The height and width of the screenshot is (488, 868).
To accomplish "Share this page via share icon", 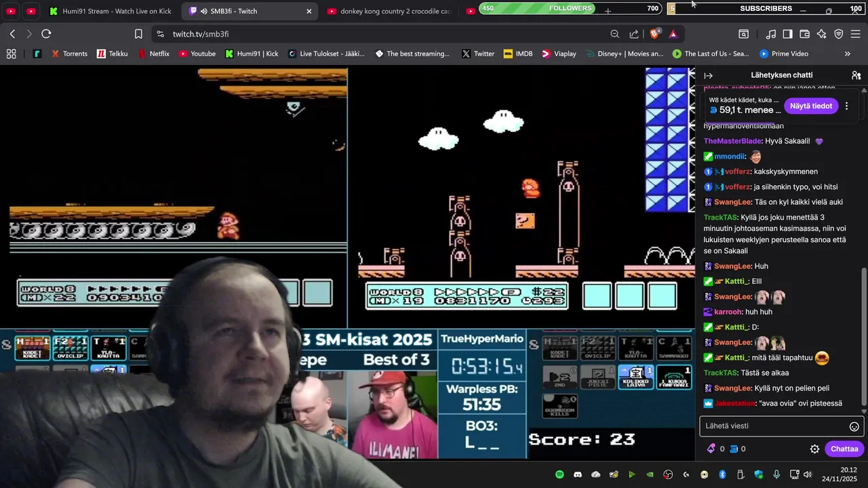I will pos(634,34).
